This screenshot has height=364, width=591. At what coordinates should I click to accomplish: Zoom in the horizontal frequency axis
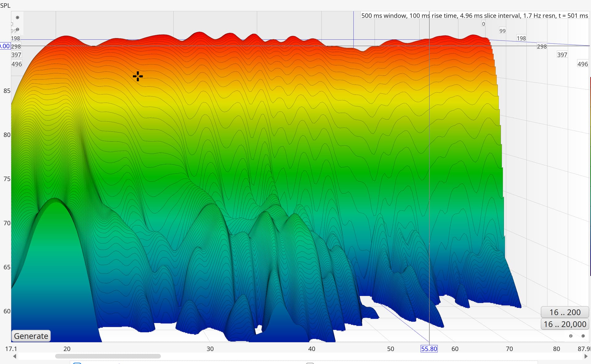pos(583,336)
